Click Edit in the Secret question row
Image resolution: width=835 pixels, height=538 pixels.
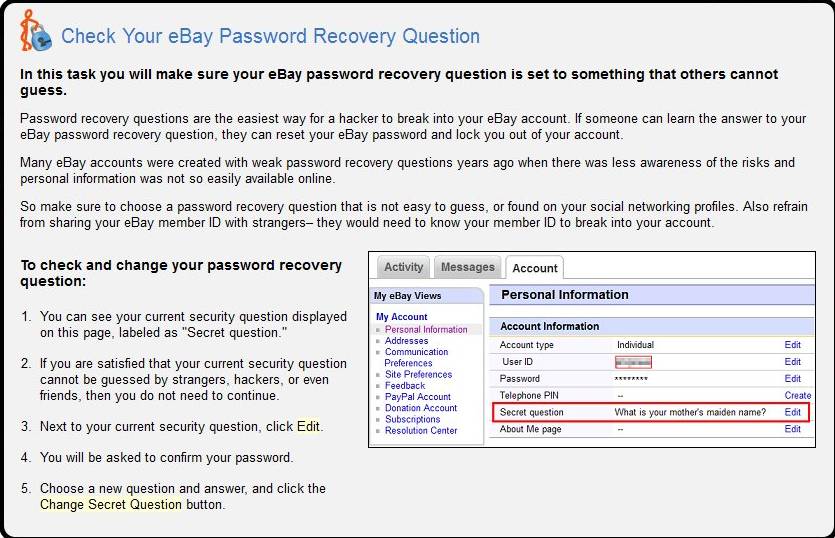(x=792, y=412)
